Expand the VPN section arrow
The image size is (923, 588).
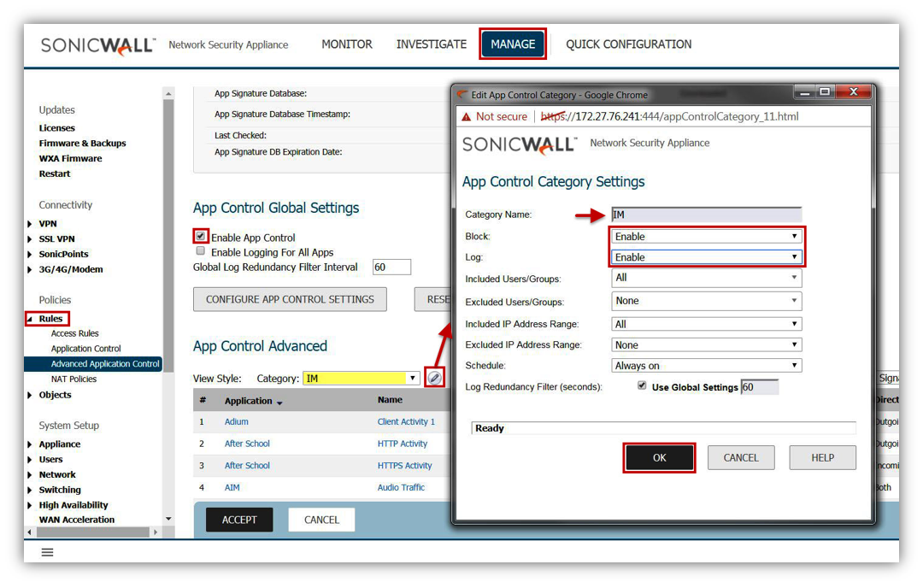pyautogui.click(x=31, y=224)
